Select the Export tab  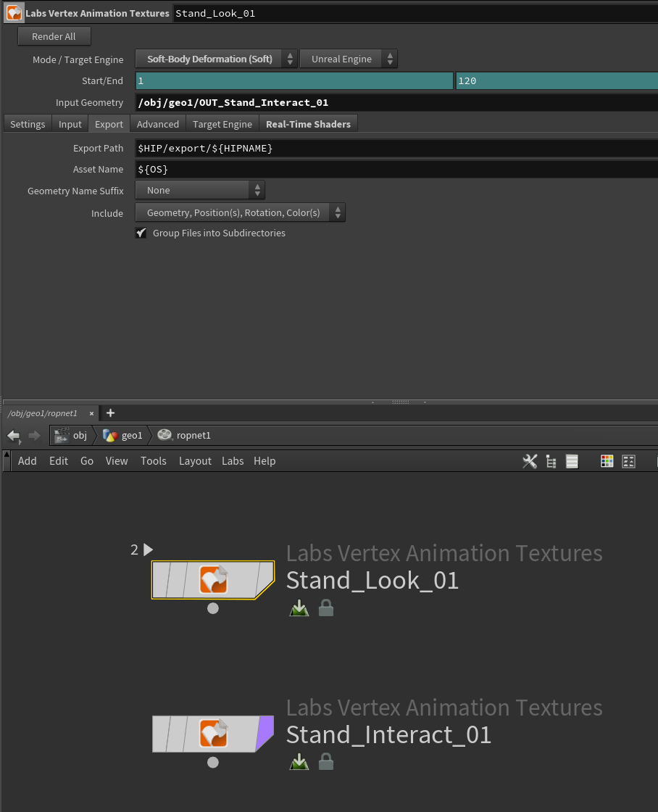pyautogui.click(x=109, y=124)
